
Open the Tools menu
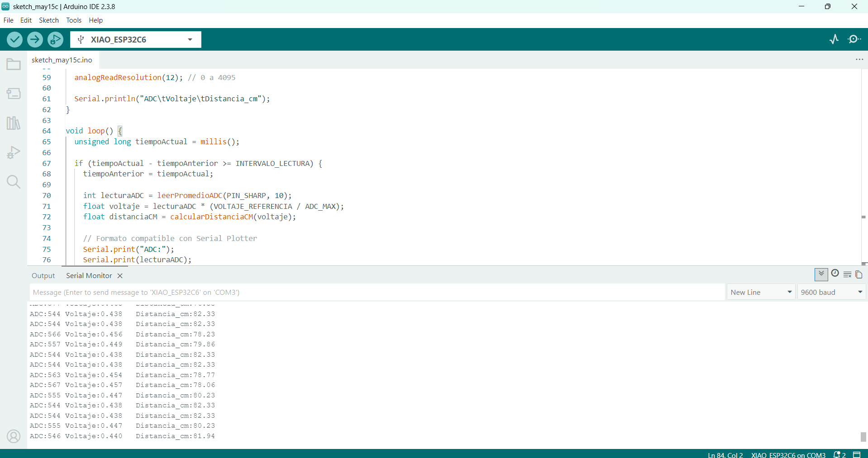[x=74, y=20]
